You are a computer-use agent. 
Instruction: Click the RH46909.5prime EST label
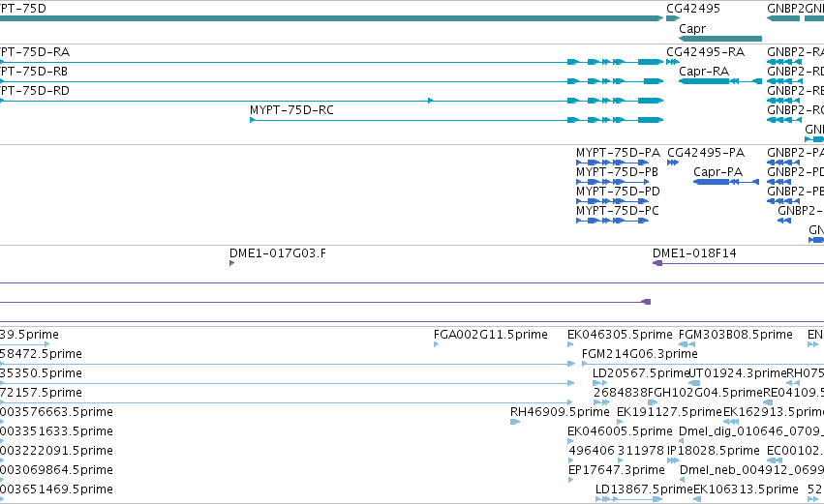[560, 411]
